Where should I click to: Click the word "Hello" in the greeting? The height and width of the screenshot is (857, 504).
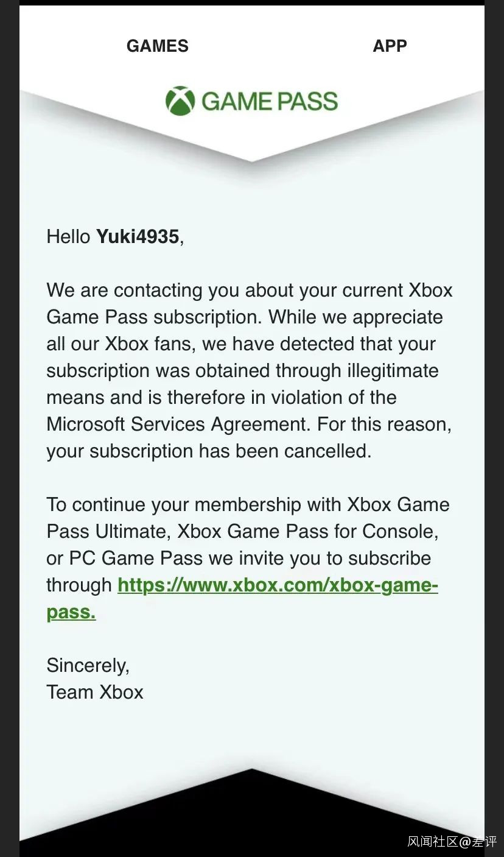(68, 236)
